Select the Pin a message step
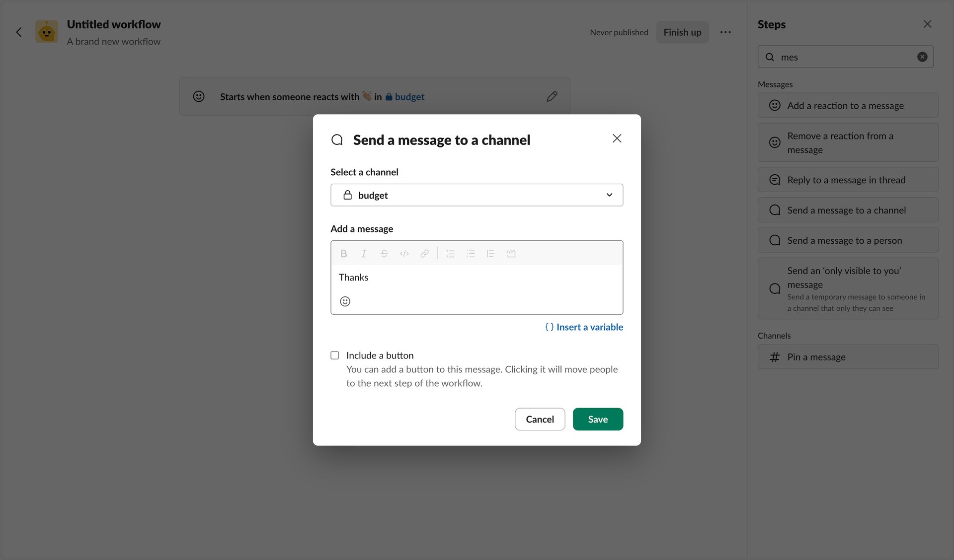Image resolution: width=954 pixels, height=560 pixels. coord(848,356)
